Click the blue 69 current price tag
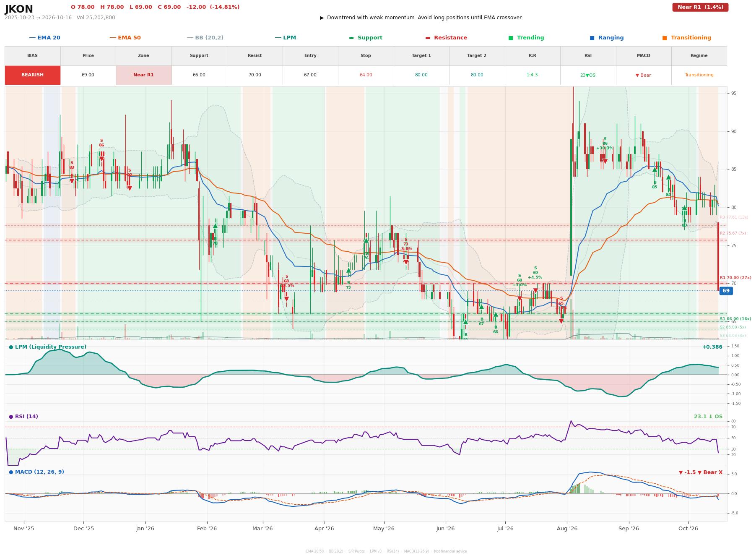This screenshot has height=558, width=756. pos(726,291)
